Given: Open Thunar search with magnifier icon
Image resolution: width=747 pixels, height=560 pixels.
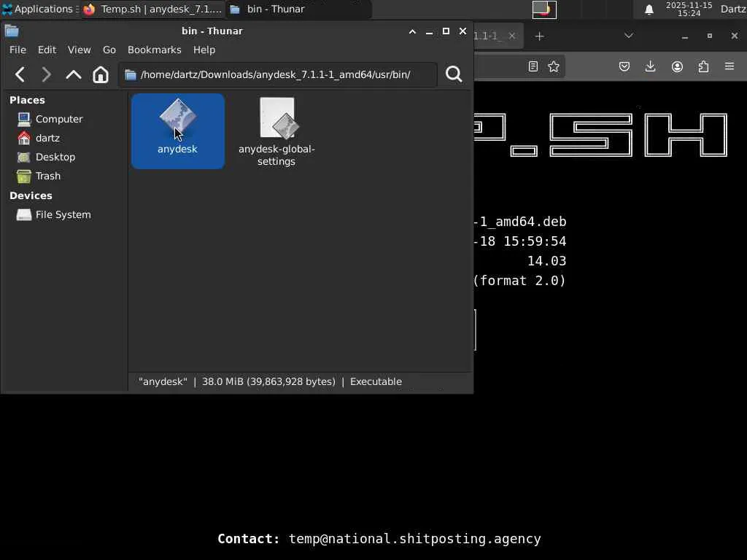Looking at the screenshot, I should click(x=454, y=74).
